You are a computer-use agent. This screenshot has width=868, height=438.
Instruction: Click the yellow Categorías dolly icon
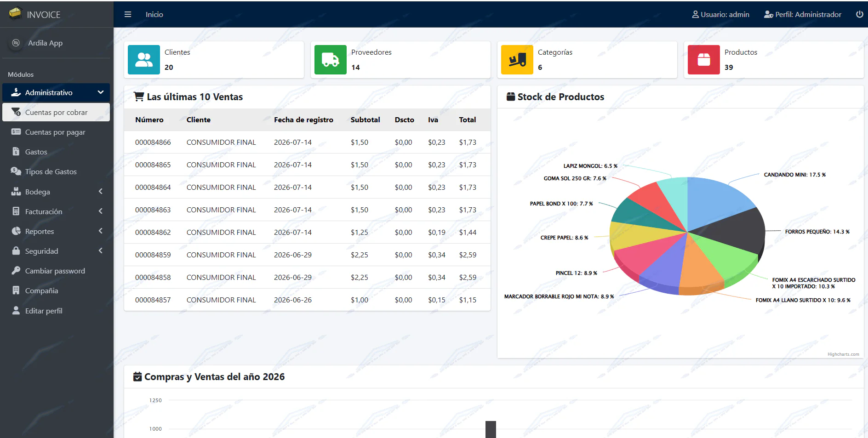point(517,60)
